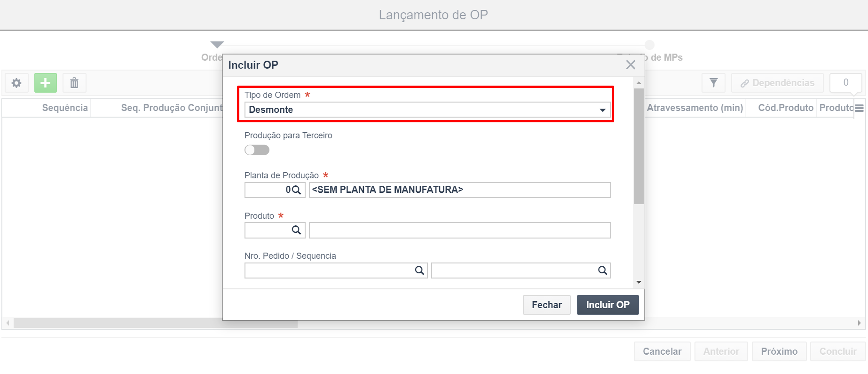
Task: Click the Produto description input field
Action: click(460, 231)
